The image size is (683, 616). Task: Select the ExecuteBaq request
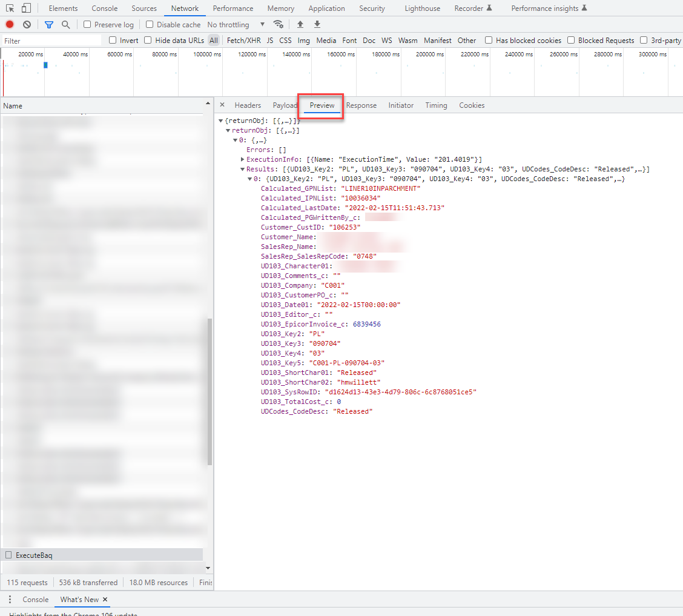(34, 555)
